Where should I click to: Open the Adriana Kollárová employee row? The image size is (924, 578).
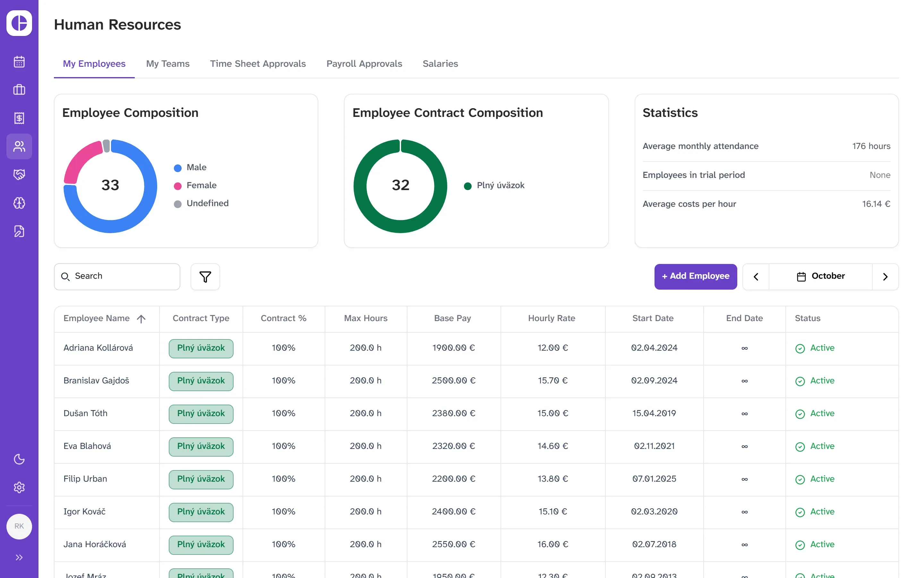click(476, 348)
